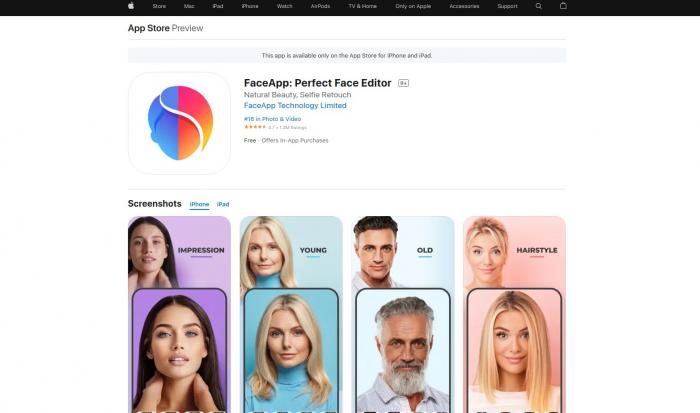
Task: Switch screenshots to iPhone tab
Action: click(199, 204)
